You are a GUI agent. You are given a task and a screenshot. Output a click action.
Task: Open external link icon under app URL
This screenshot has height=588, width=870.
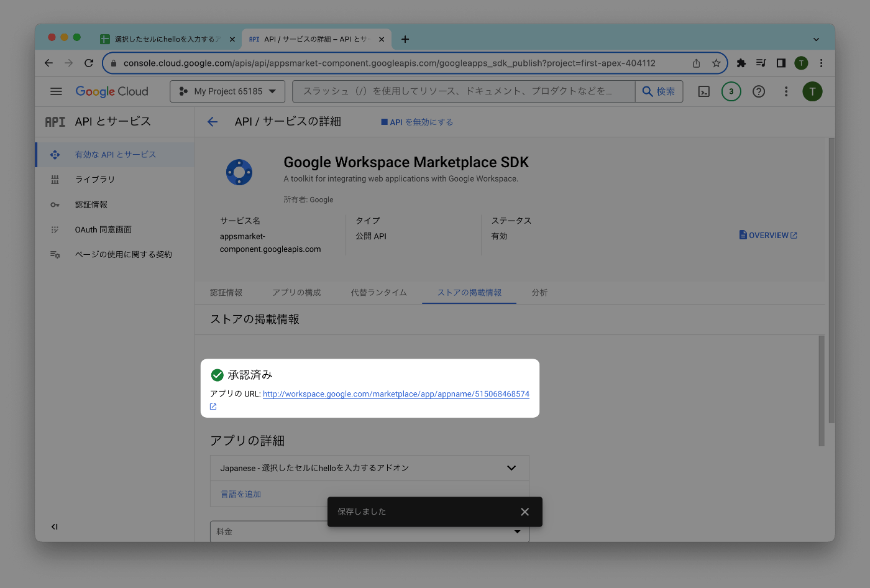[213, 407]
